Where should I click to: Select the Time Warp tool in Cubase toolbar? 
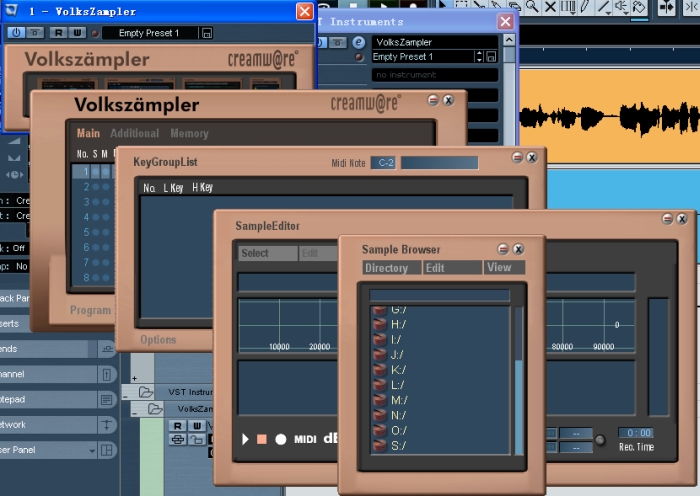pyautogui.click(x=568, y=6)
